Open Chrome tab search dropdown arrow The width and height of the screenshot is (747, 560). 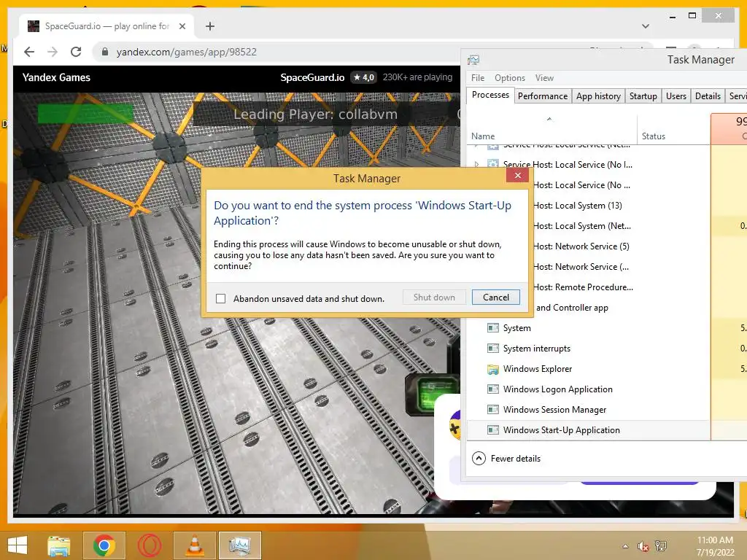click(x=646, y=26)
